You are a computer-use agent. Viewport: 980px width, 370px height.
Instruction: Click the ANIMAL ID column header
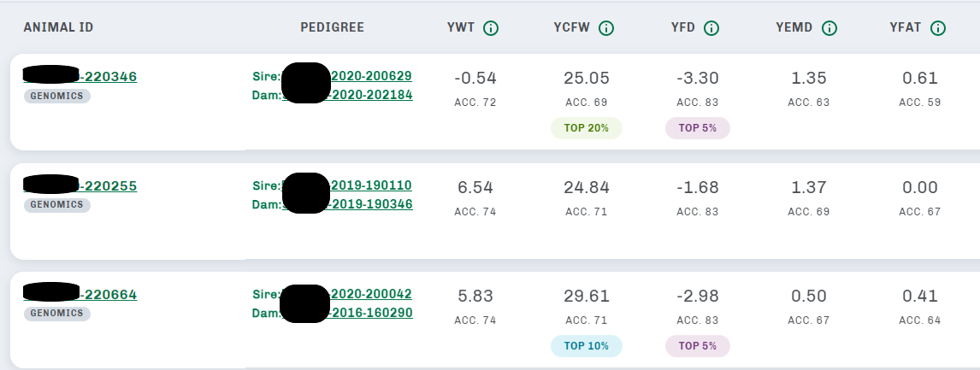point(58,28)
